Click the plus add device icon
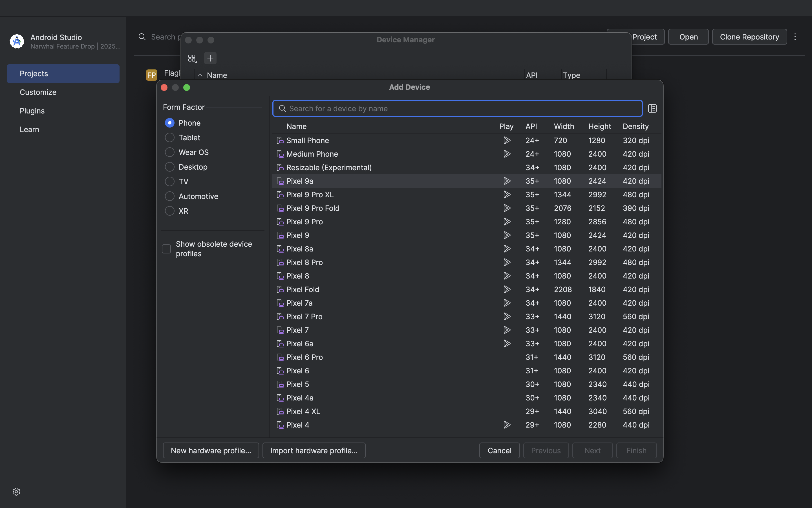 coord(210,58)
